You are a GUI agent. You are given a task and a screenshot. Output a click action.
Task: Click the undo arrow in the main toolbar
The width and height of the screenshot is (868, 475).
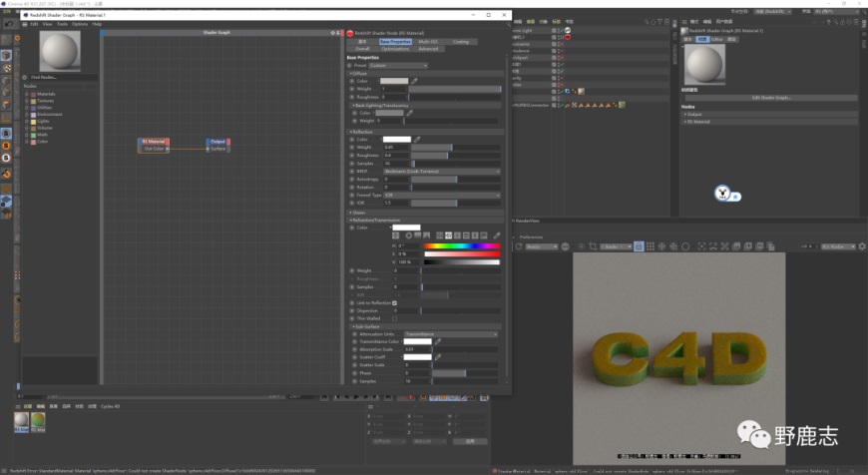point(9,24)
